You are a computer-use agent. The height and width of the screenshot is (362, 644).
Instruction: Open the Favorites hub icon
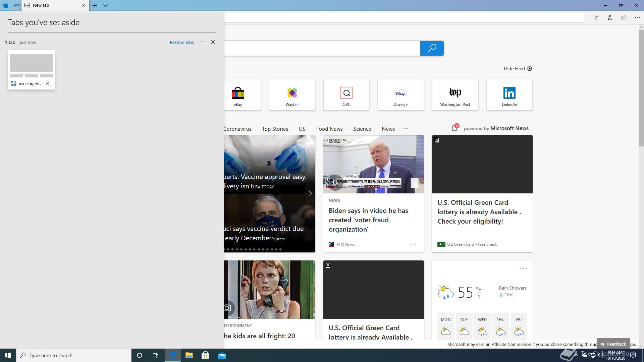pos(597,17)
